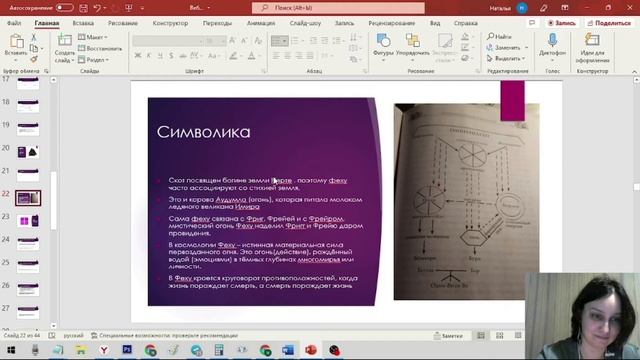
Task: Select slide 23 thumbnail
Action: click(28, 221)
